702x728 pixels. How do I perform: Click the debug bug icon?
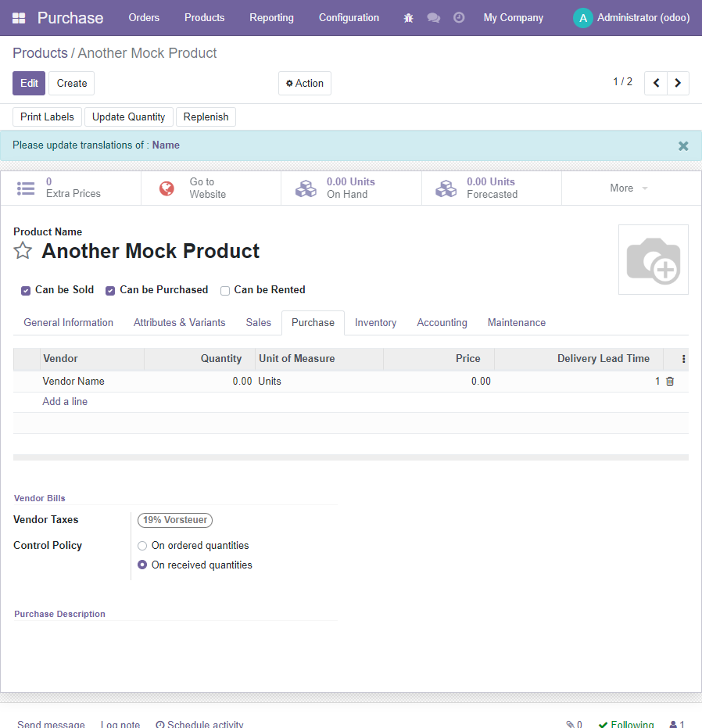click(408, 18)
